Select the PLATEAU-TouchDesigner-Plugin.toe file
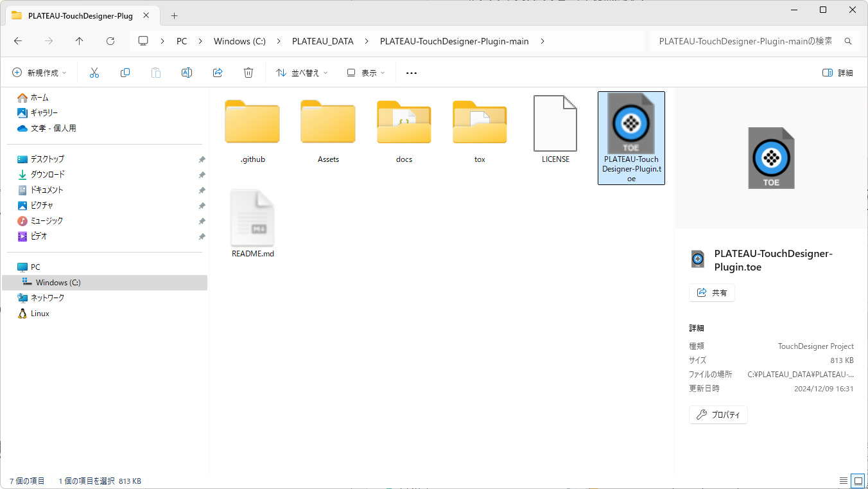This screenshot has width=868, height=489. tap(631, 138)
